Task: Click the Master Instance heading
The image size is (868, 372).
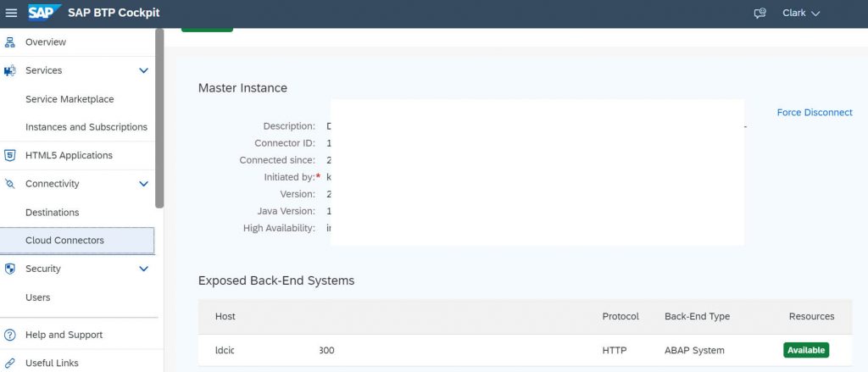Action: 242,88
